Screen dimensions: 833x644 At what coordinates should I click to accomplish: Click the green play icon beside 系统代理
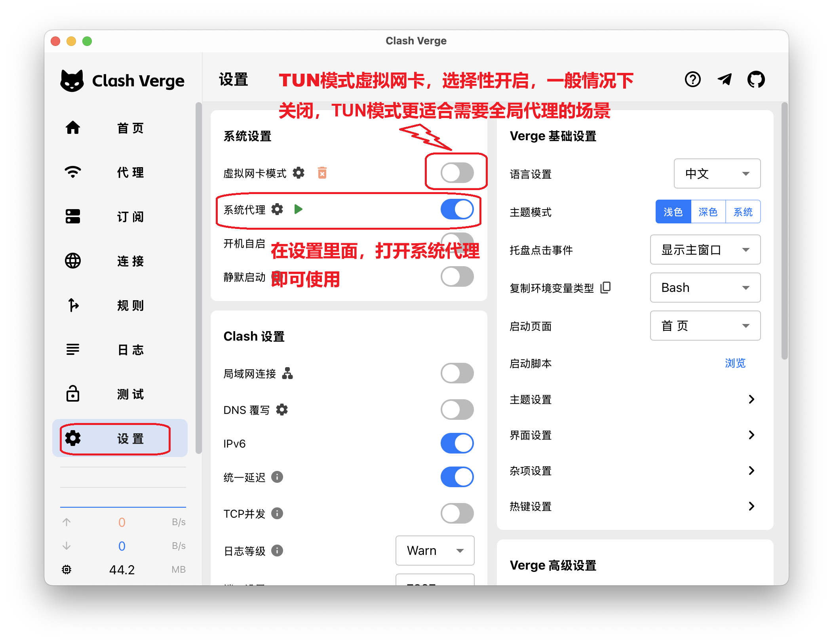[299, 209]
